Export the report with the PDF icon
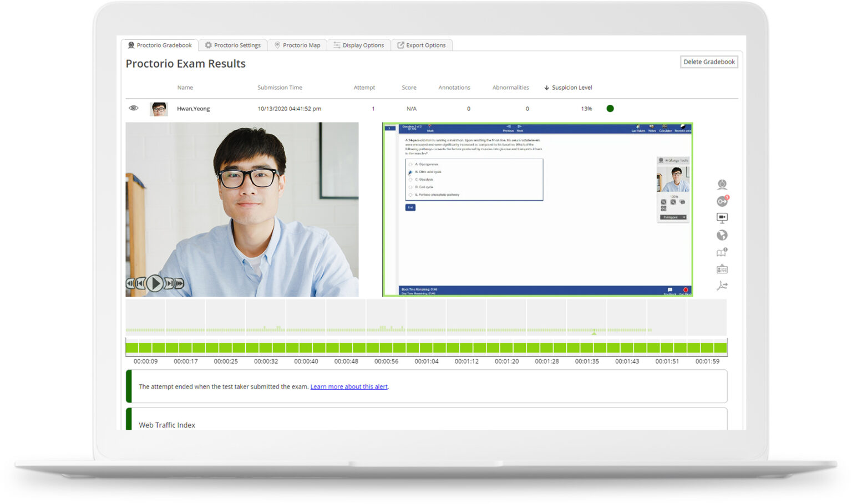 click(722, 286)
